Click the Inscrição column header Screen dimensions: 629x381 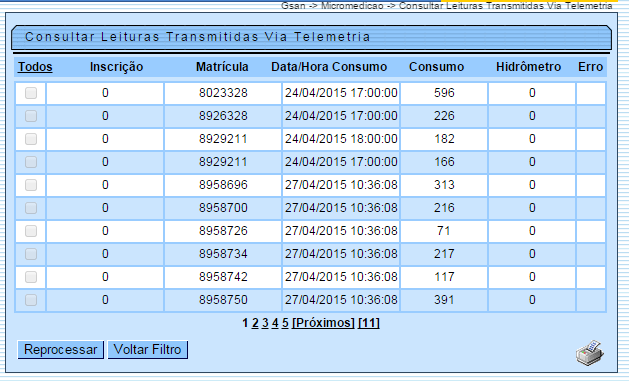point(116,67)
